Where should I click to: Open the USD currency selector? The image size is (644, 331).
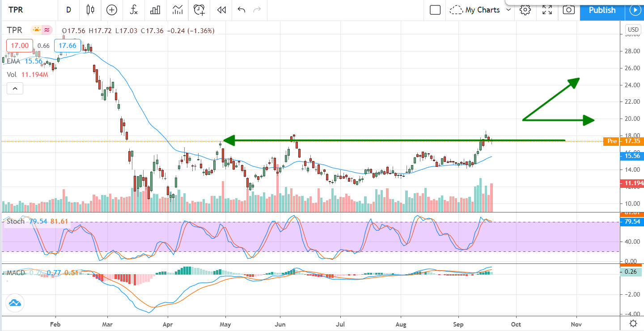click(633, 30)
